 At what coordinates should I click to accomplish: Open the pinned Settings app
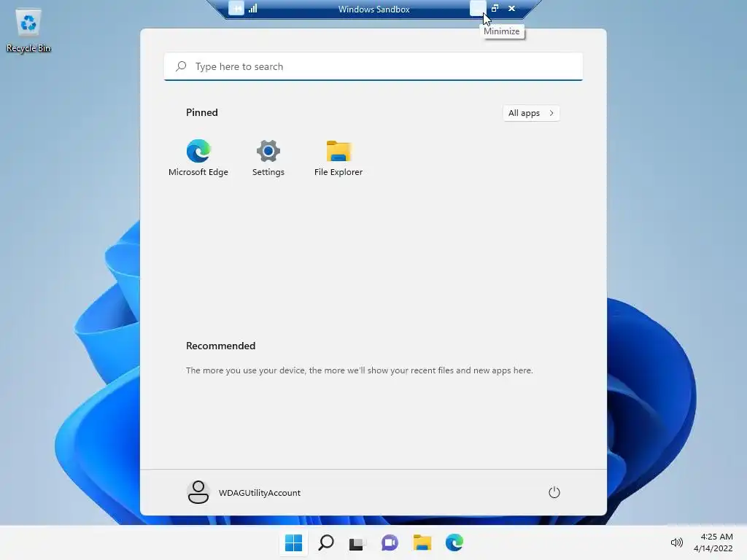pos(268,158)
